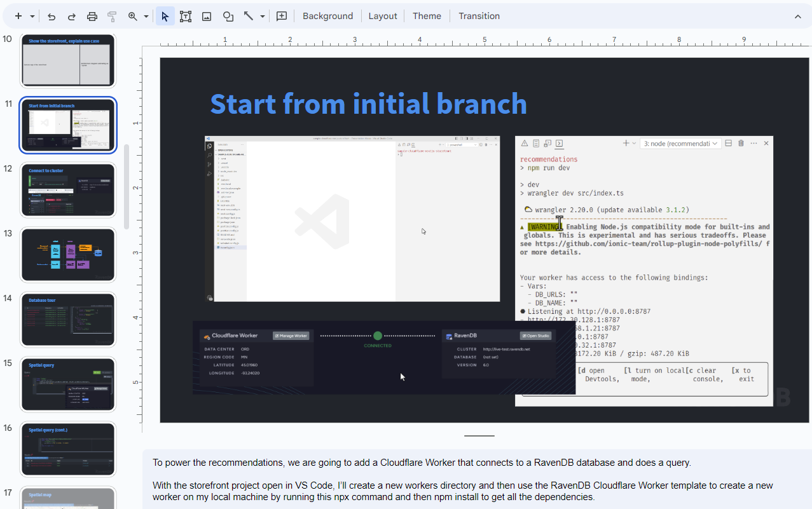This screenshot has width=812, height=509.
Task: Click the RavenDB logo in the image
Action: tap(449, 336)
